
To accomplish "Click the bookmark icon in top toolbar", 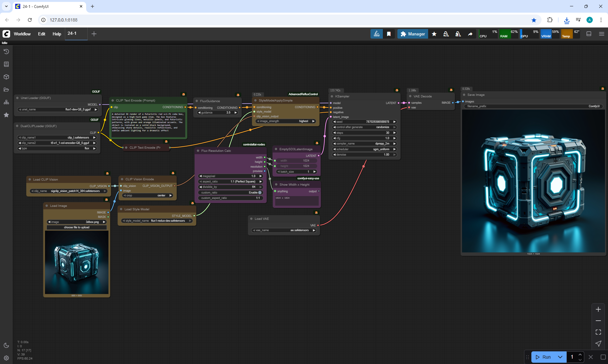I will point(389,34).
